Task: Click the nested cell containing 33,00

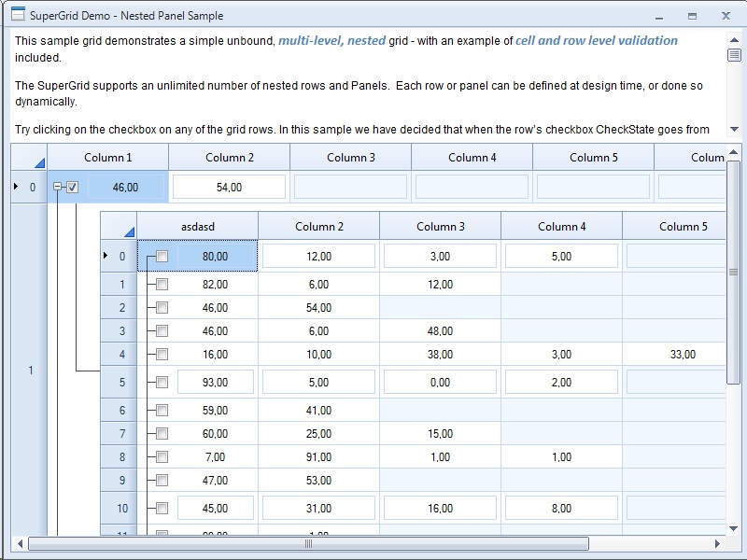Action: tap(683, 354)
